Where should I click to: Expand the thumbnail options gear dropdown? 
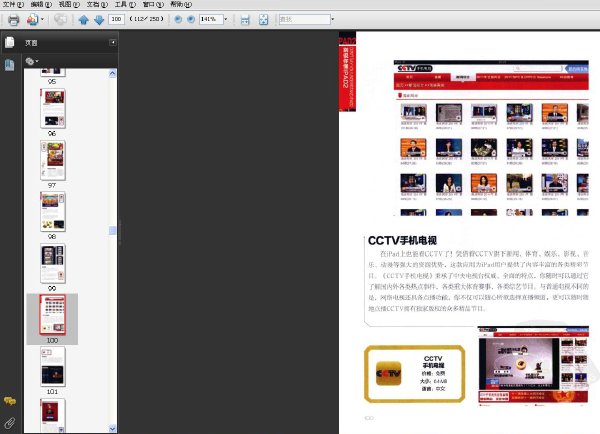(32, 61)
